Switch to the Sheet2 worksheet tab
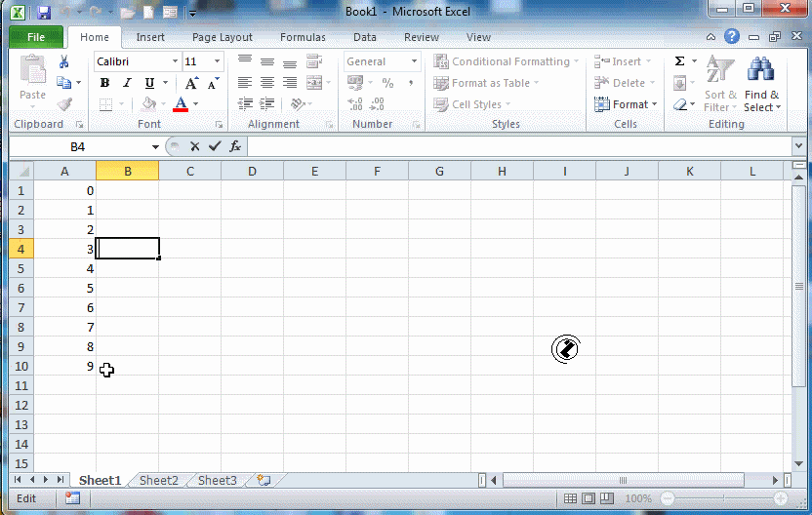The image size is (812, 515). point(158,481)
